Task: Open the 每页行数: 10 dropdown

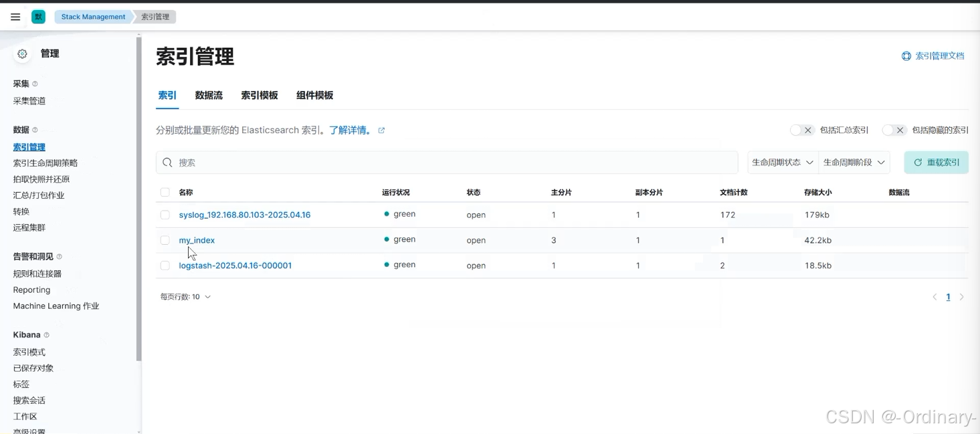Action: point(186,297)
